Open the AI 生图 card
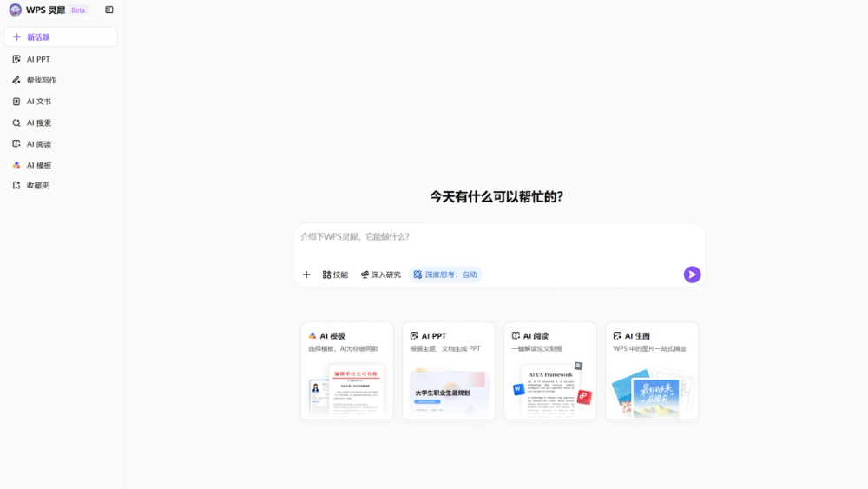 click(652, 371)
